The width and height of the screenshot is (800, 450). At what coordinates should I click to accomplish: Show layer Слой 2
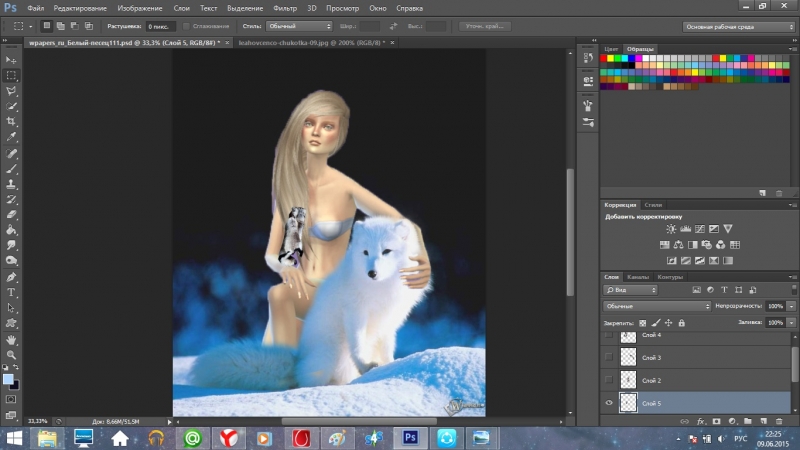(x=609, y=380)
